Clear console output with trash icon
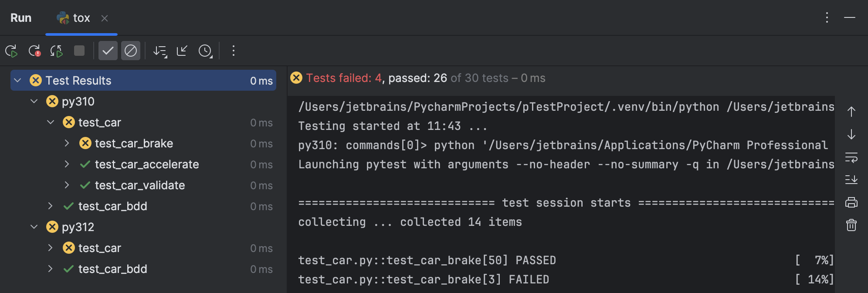The width and height of the screenshot is (868, 293). [x=851, y=225]
